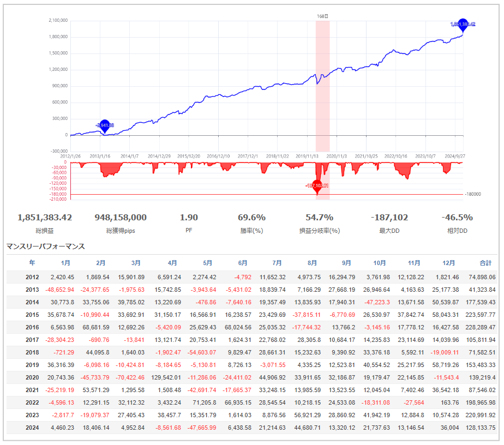Click the 勝率(%) statistic 69.6%

pos(251,217)
